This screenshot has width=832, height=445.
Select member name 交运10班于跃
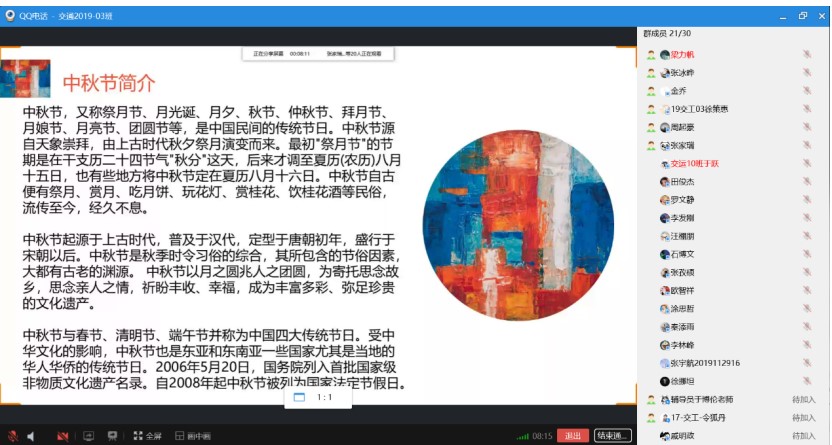click(695, 163)
